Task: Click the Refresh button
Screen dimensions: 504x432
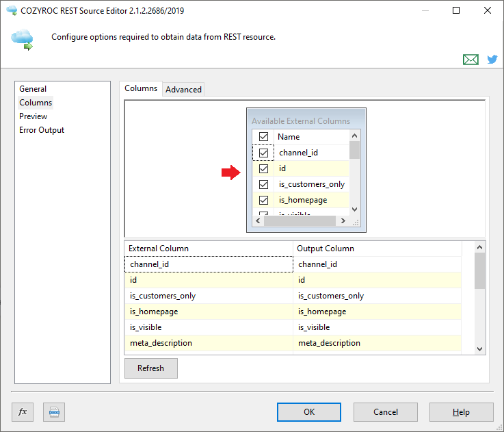Action: (150, 368)
